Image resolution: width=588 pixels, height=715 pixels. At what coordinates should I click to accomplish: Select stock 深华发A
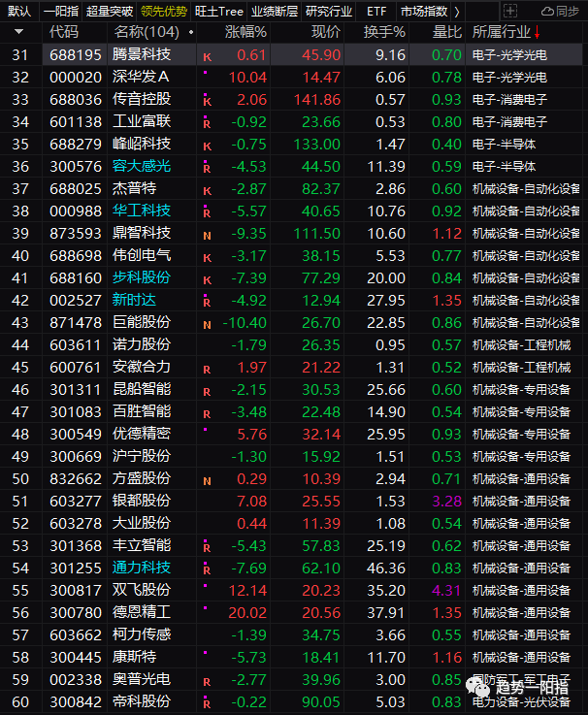tap(141, 77)
